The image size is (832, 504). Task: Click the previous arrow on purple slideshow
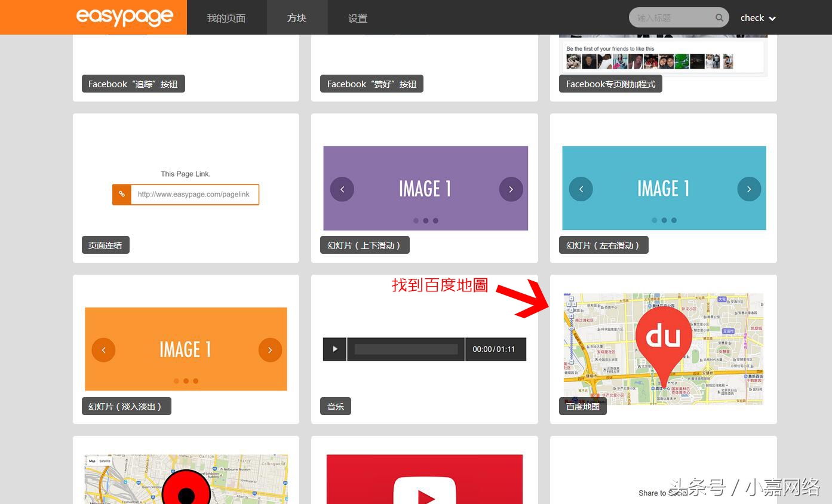point(342,189)
